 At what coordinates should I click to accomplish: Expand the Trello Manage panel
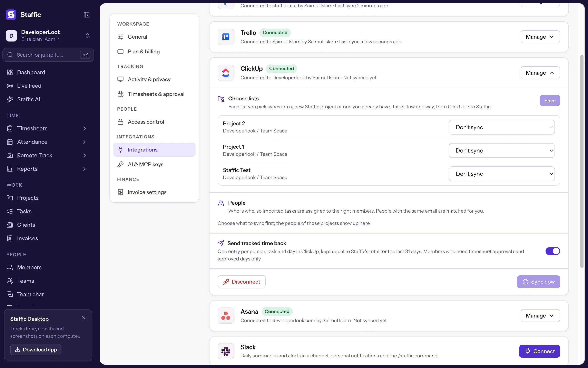tap(540, 37)
